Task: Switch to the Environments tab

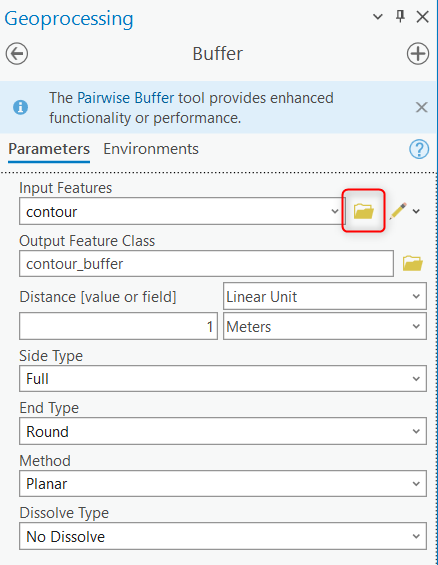Action: [151, 149]
